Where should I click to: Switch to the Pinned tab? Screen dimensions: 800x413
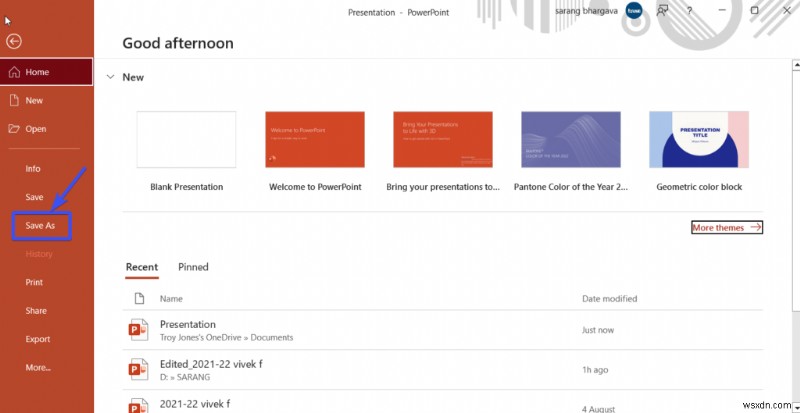pyautogui.click(x=193, y=266)
